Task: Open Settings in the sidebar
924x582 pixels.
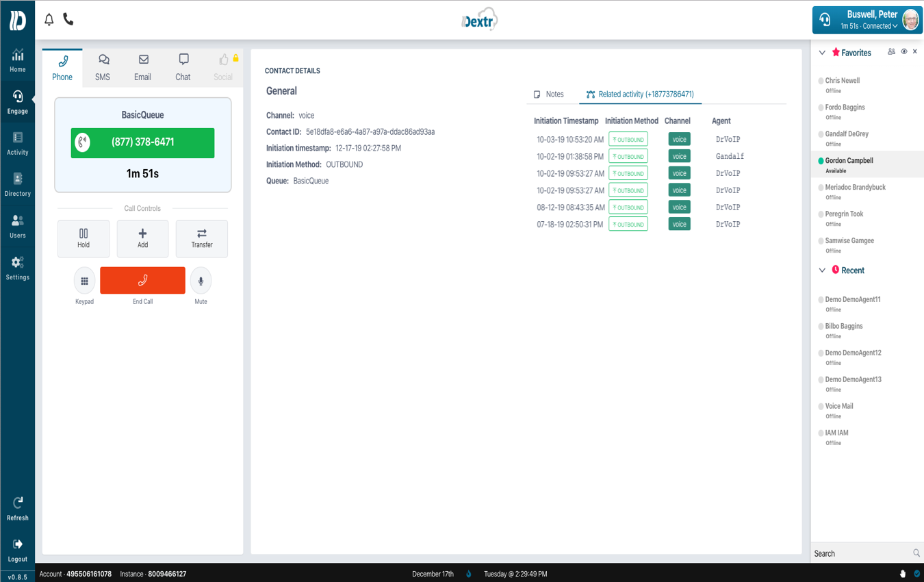Action: [18, 269]
